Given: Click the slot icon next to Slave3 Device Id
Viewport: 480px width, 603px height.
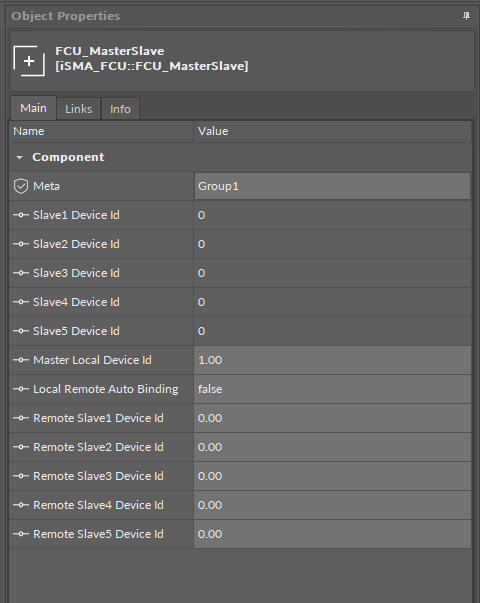Looking at the screenshot, I should click(21, 273).
